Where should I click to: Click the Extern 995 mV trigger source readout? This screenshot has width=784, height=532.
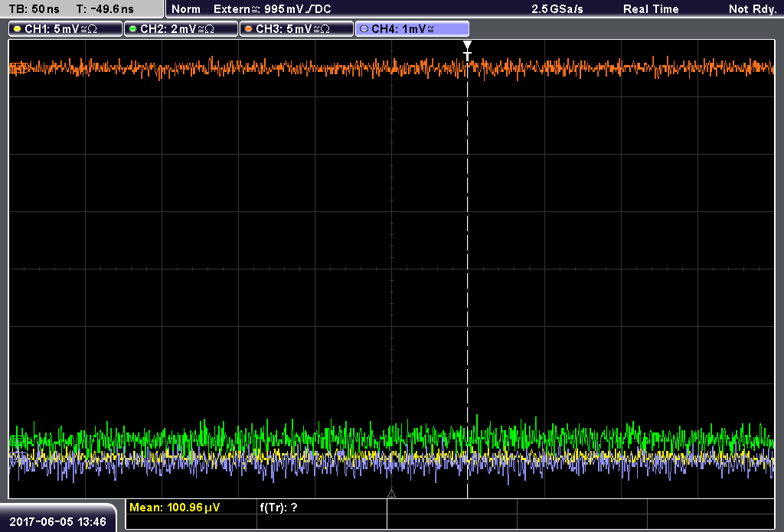[x=273, y=9]
